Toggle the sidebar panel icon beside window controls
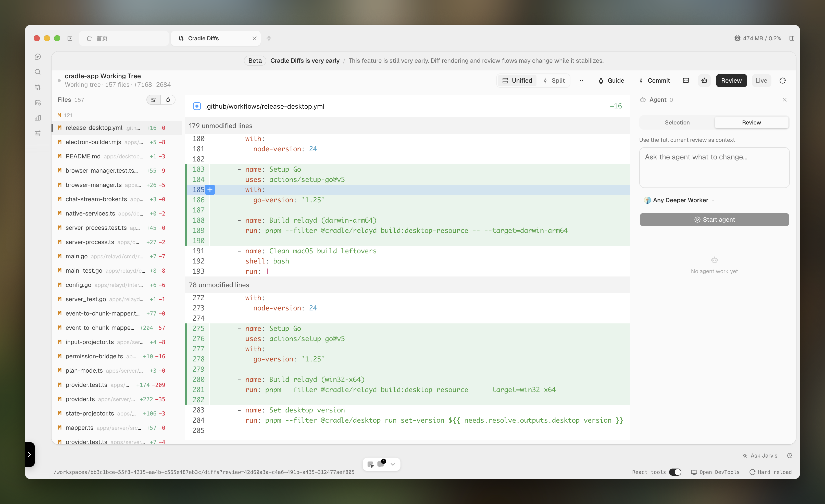Image resolution: width=825 pixels, height=504 pixels. point(70,38)
